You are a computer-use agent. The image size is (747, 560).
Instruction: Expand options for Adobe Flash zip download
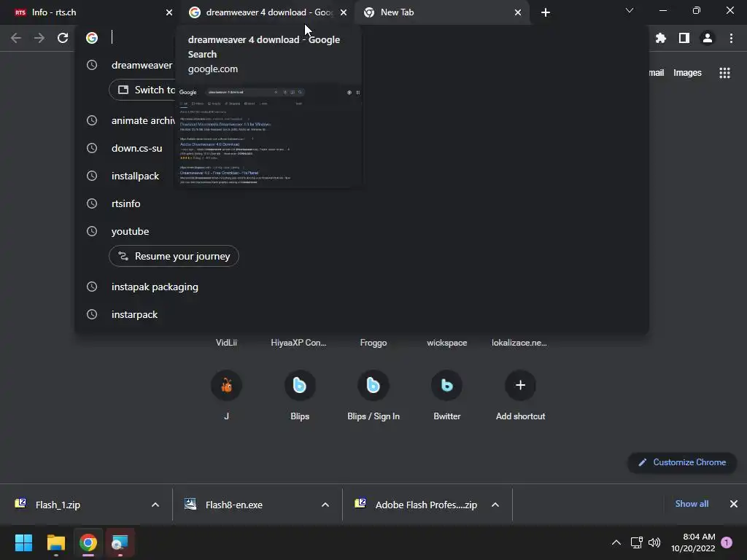click(x=495, y=505)
